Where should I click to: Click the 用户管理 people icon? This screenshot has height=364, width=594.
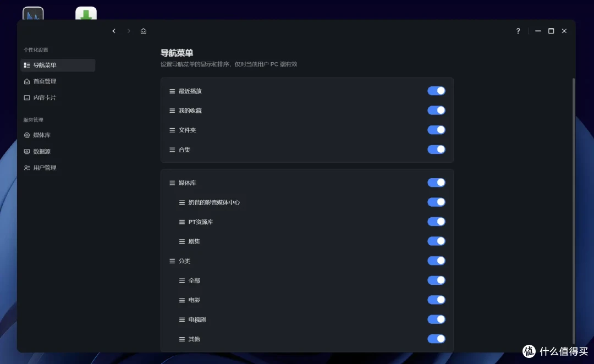coord(27,168)
